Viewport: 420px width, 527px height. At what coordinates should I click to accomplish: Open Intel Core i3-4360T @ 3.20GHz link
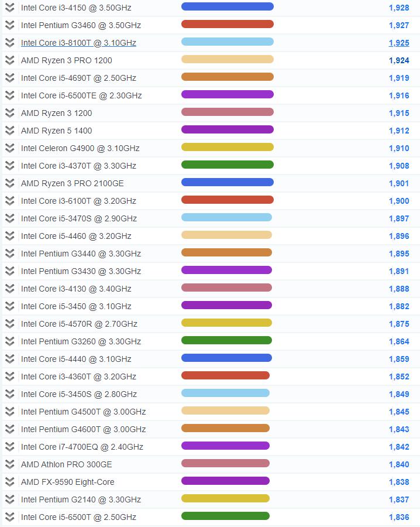pyautogui.click(x=78, y=377)
